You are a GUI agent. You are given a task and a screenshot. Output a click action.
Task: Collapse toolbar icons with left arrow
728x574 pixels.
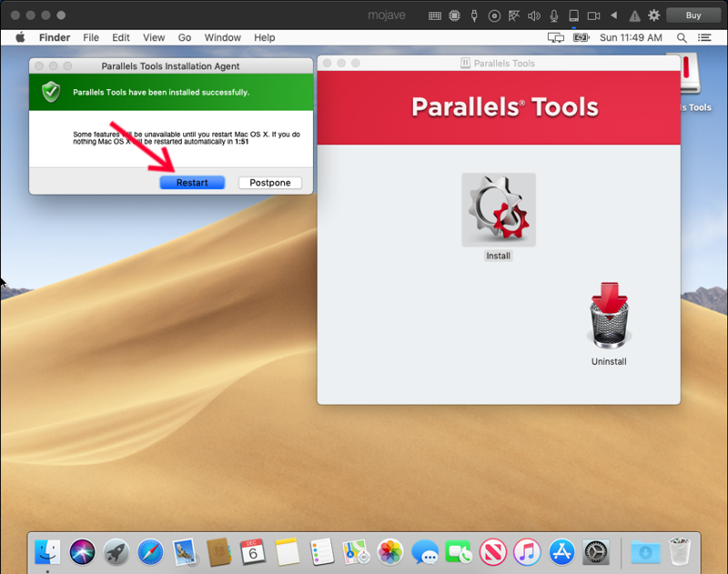[x=614, y=15]
